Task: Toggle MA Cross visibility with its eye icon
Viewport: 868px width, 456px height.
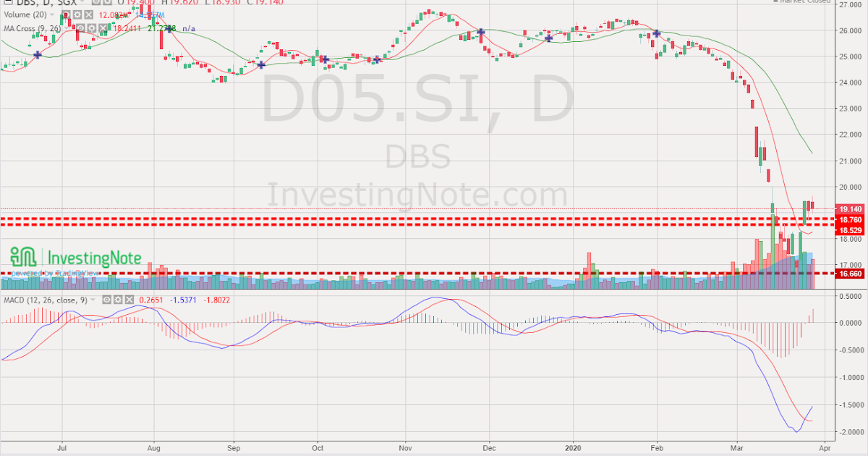Action: click(81, 29)
